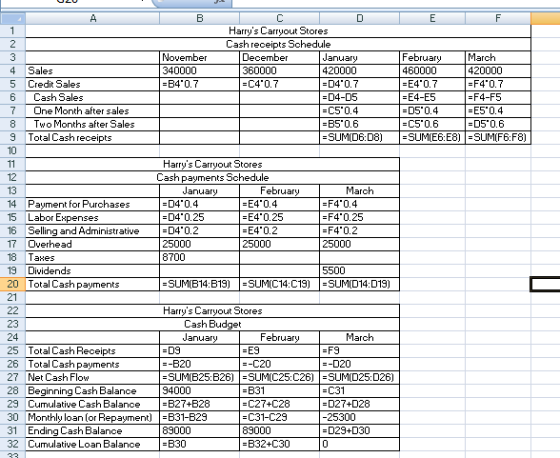Click 'Monthly loan (or Repayment)' label
This screenshot has width=560, height=458.
(92, 417)
